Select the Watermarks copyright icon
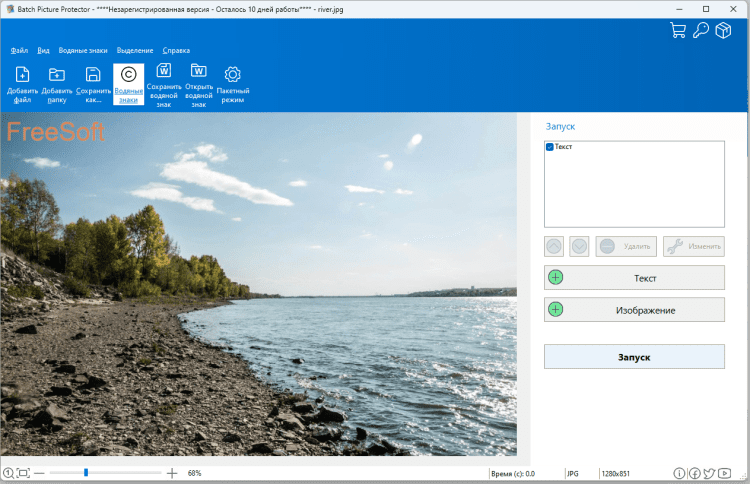This screenshot has width=750, height=484. tap(128, 84)
